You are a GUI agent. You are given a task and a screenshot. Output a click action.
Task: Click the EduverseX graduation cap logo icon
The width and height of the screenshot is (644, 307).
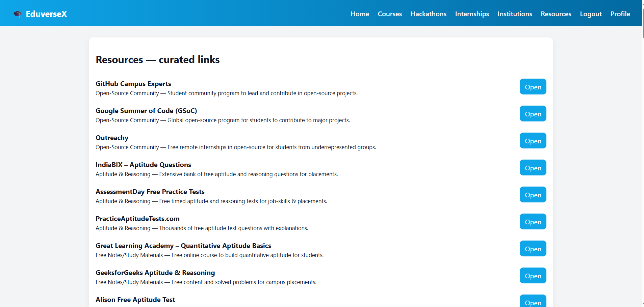[17, 14]
